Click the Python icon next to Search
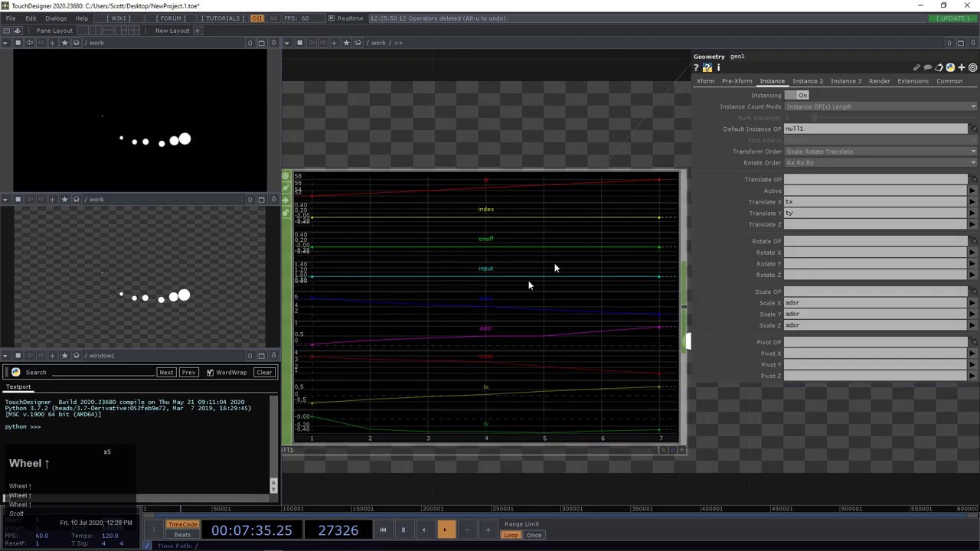This screenshot has height=551, width=980. (x=15, y=373)
